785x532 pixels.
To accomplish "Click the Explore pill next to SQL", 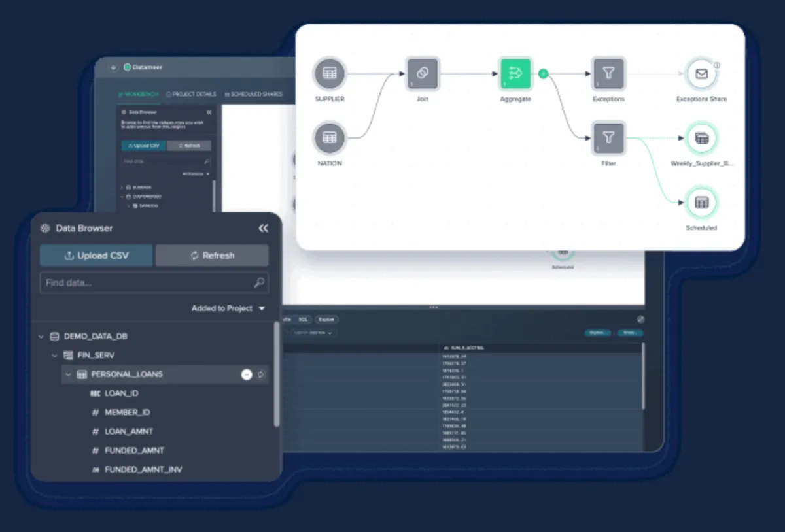I will [x=326, y=320].
